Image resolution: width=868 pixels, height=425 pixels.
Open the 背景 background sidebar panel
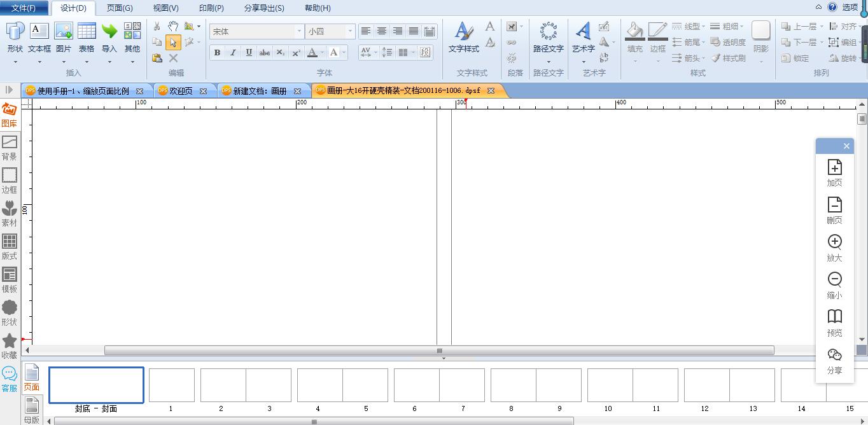click(x=10, y=148)
